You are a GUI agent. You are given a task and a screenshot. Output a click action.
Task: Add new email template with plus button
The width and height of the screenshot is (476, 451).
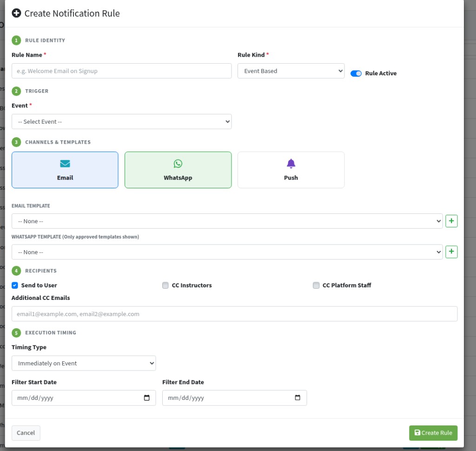tap(451, 221)
